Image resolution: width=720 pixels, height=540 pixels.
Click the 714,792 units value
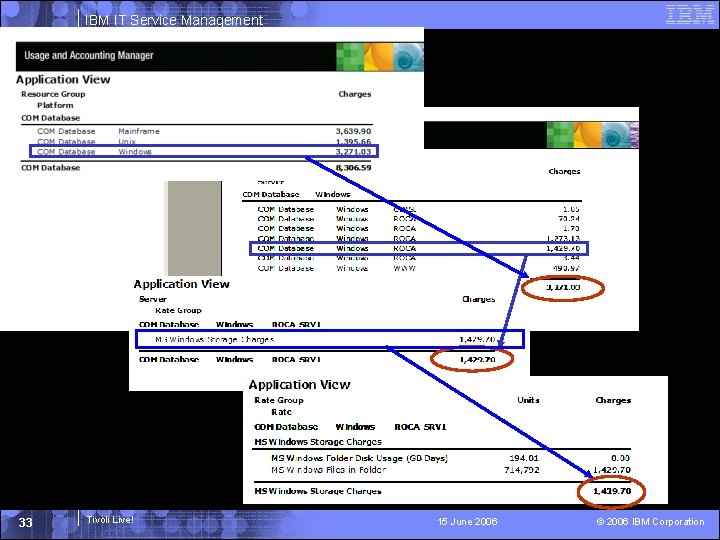tap(522, 470)
